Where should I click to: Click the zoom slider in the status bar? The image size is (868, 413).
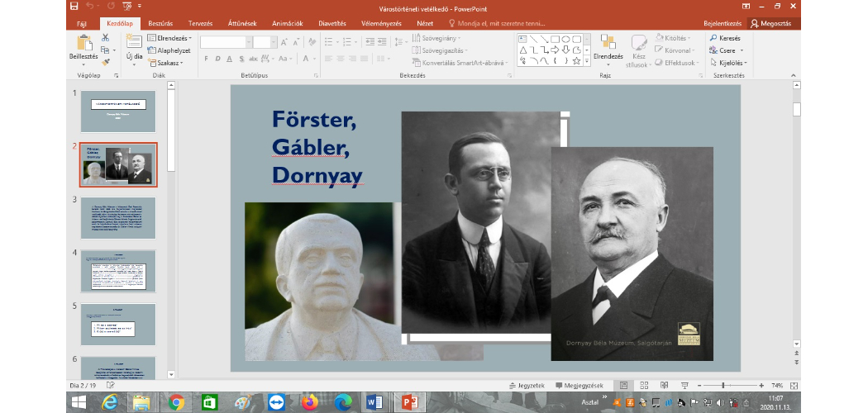click(723, 386)
